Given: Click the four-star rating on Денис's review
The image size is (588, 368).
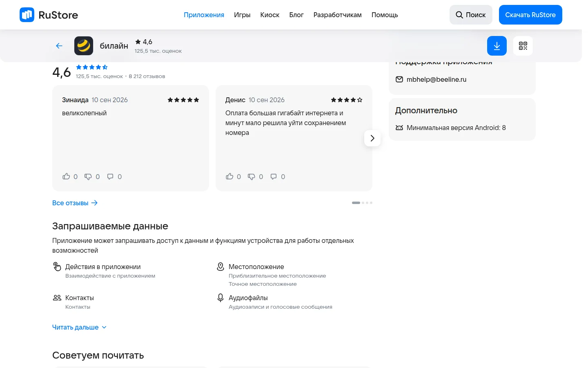Looking at the screenshot, I should pos(347,100).
